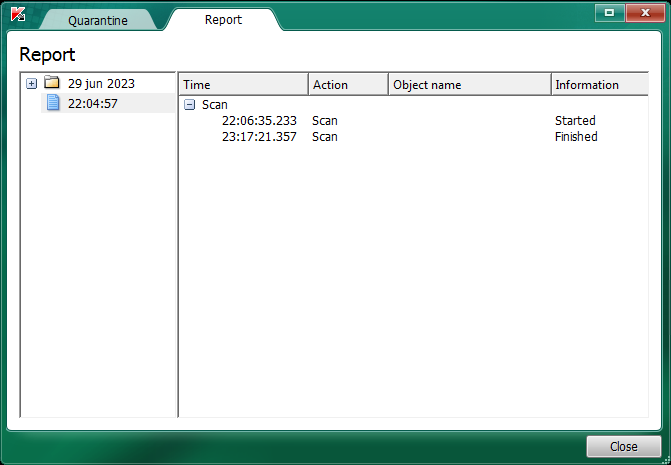The height and width of the screenshot is (465, 671).
Task: Select the Report tab
Action: pyautogui.click(x=223, y=20)
